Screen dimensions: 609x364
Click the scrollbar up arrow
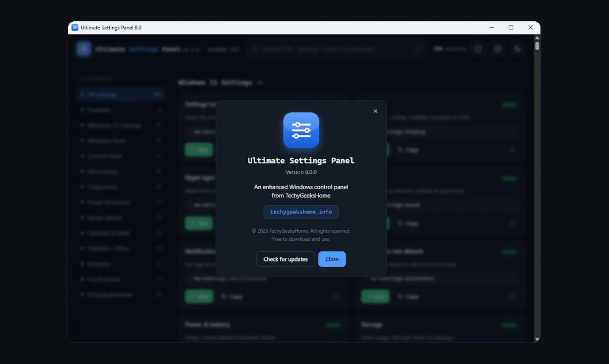537,38
